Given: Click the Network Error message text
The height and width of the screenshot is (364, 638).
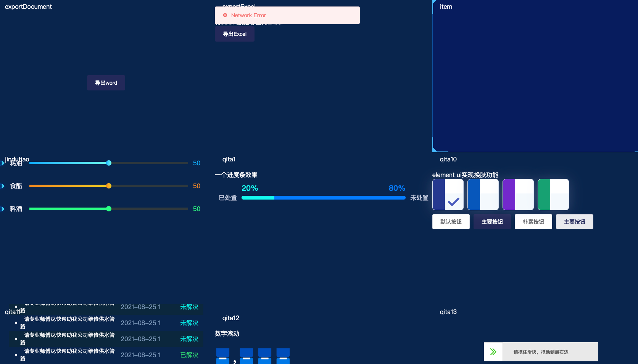Looking at the screenshot, I should [x=248, y=15].
